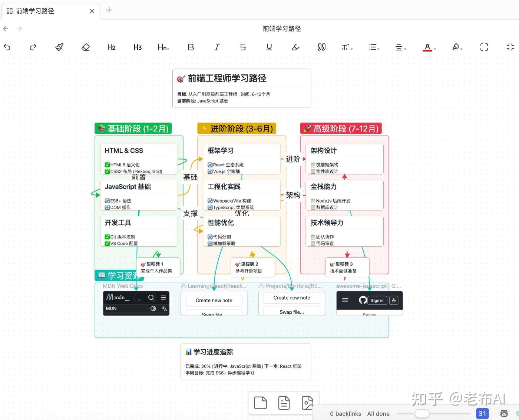Click Create new note under Projects/Portfolio
Image resolution: width=519 pixels, height=420 pixels.
pos(292,298)
